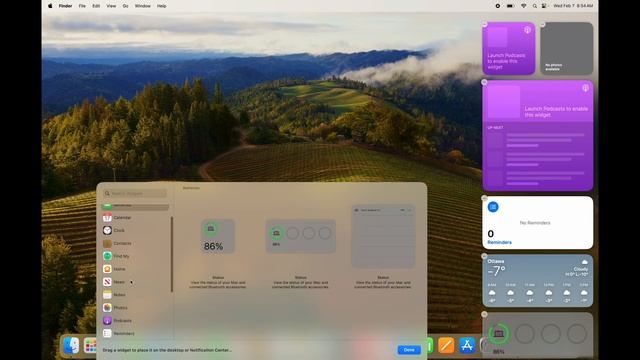Click the widget list scrollbar
The height and width of the screenshot is (360, 640).
pos(172,254)
